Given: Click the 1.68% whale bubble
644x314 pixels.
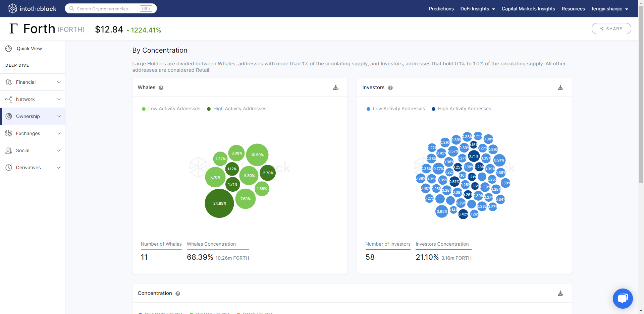Looking at the screenshot, I should 262,189.
